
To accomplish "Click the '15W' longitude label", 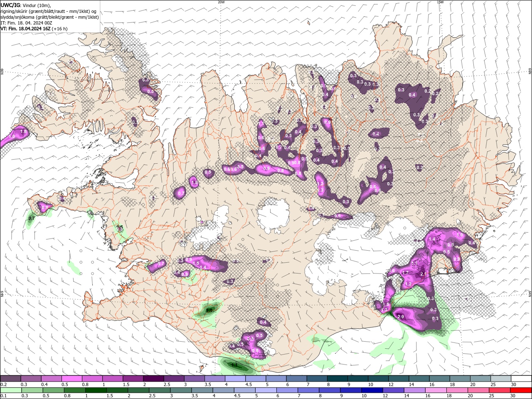I will click(440, 2).
